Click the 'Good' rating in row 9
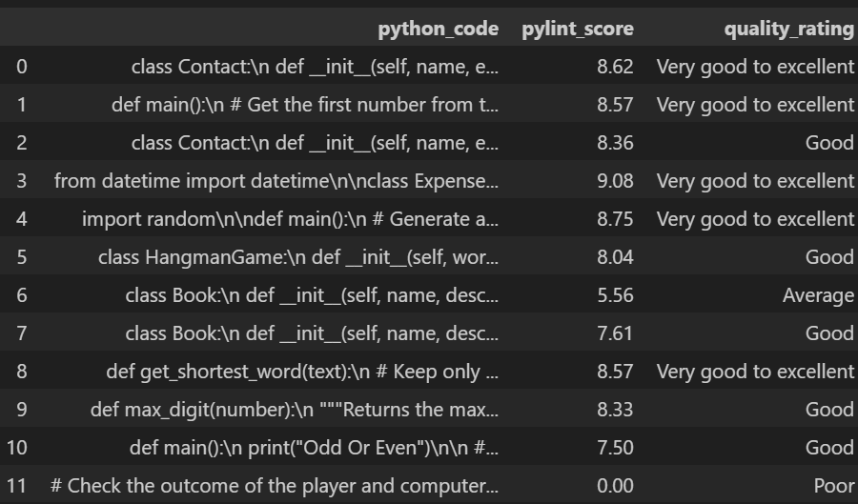 click(x=829, y=410)
